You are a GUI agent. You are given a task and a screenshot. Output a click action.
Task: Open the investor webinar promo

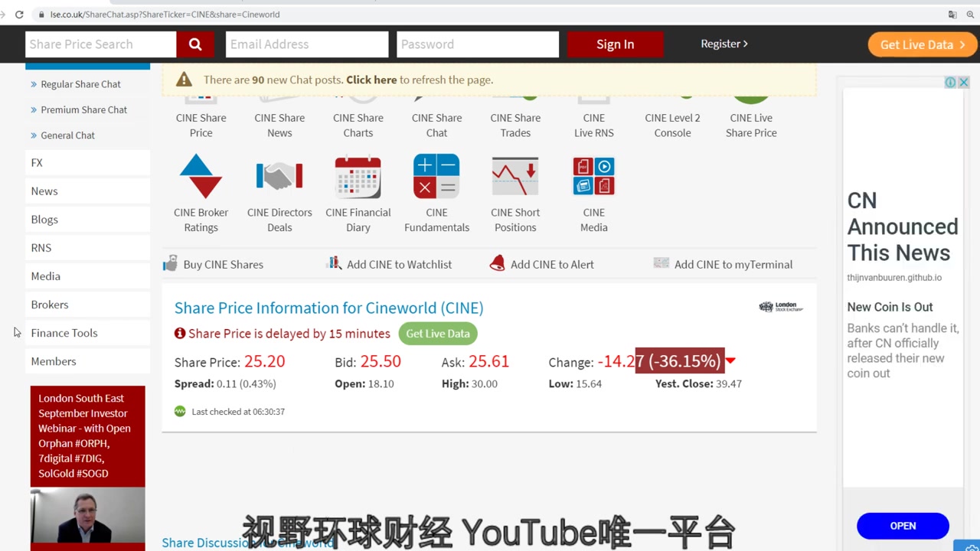[87, 435]
